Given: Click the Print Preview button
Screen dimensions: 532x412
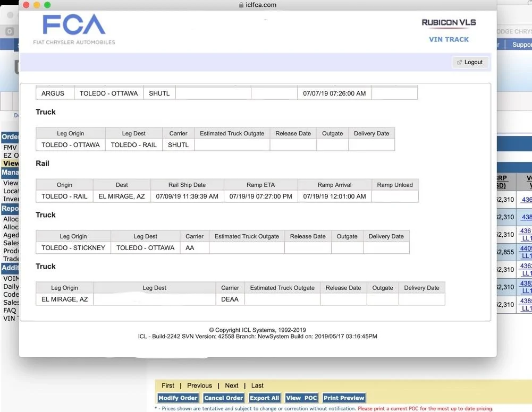Looking at the screenshot, I should [x=344, y=398].
